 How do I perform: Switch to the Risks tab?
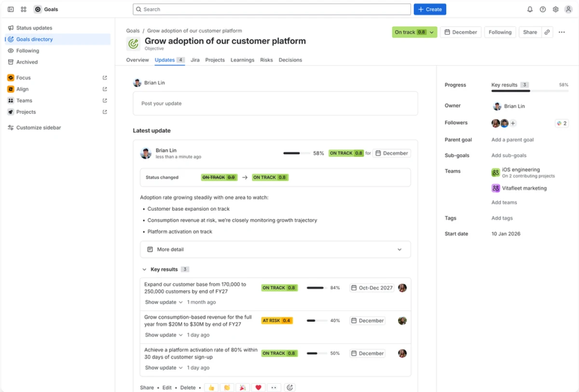(266, 60)
